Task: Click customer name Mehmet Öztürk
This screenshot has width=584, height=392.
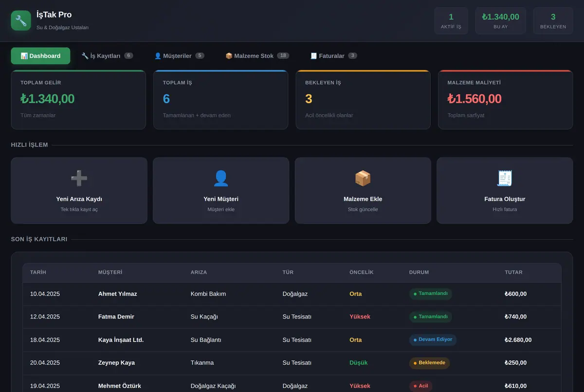Action: click(x=120, y=386)
